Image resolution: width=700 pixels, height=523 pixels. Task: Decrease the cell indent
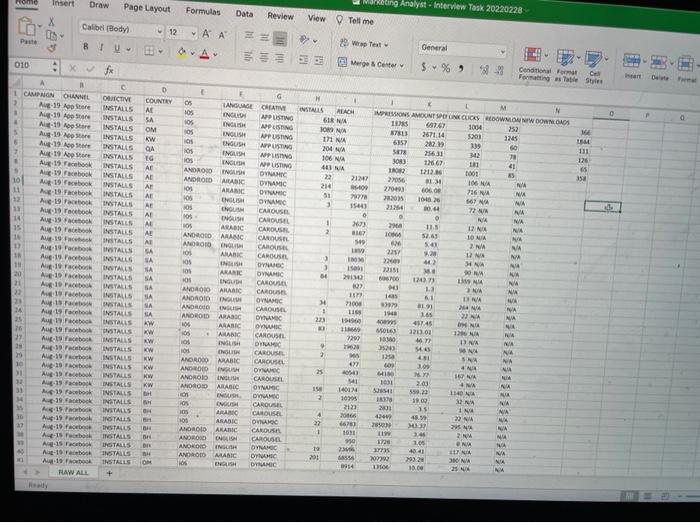tap(303, 59)
